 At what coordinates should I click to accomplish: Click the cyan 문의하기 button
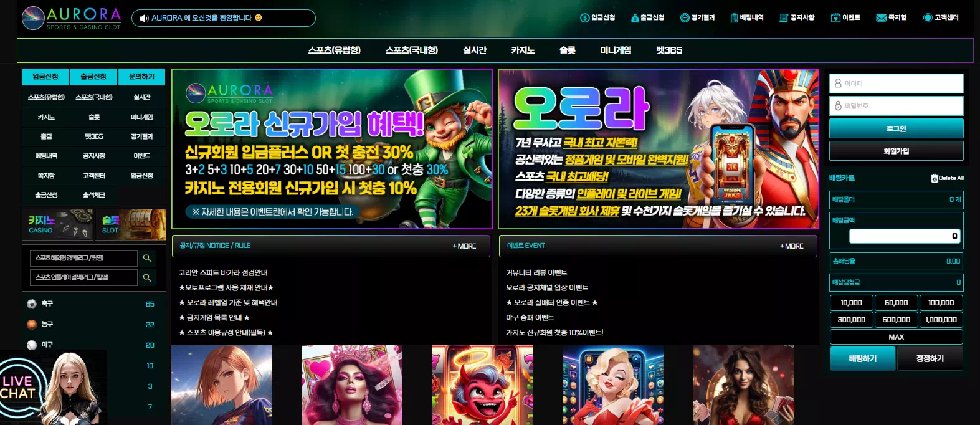tap(141, 77)
